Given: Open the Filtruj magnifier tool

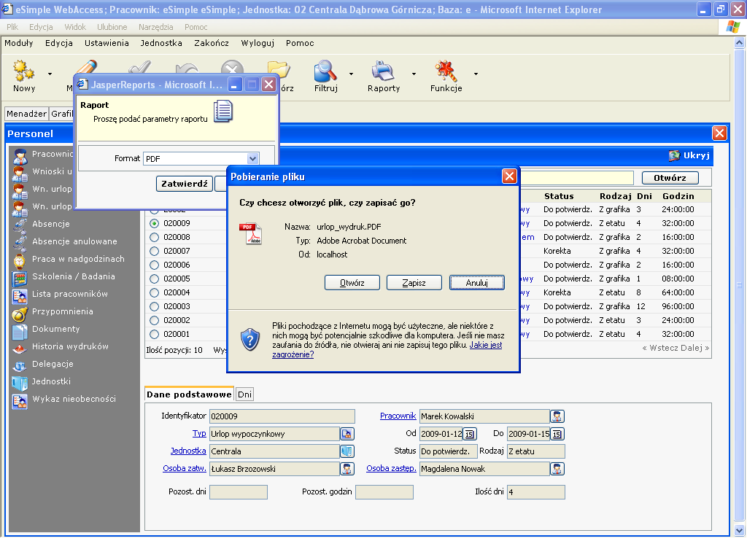Looking at the screenshot, I should click(x=326, y=71).
